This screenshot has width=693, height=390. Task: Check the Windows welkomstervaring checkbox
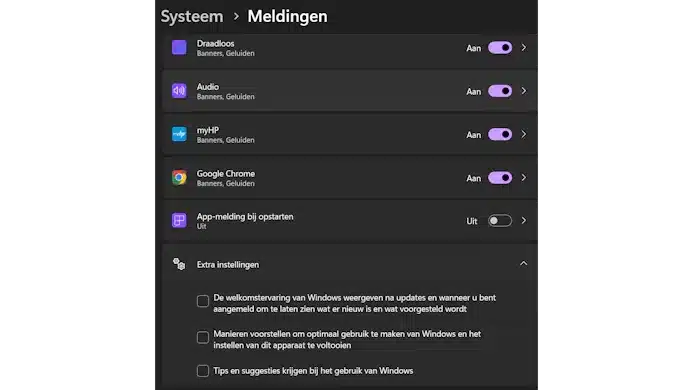[203, 301]
